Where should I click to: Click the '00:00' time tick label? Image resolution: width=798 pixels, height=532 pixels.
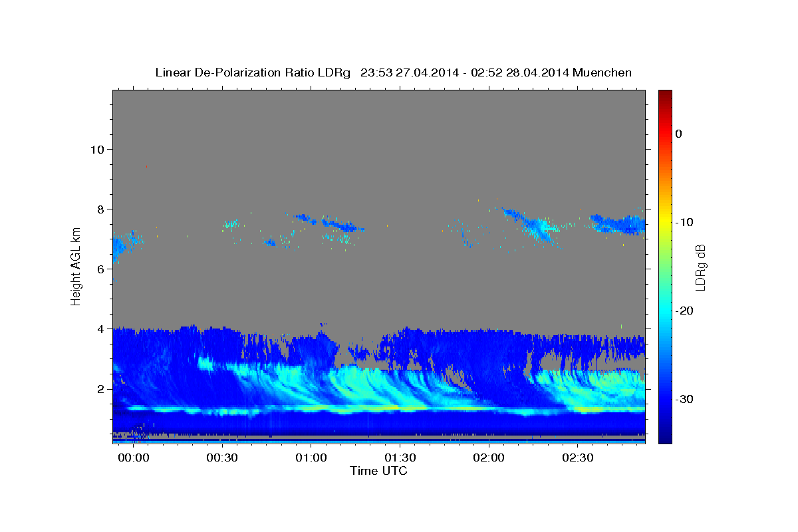pos(134,459)
